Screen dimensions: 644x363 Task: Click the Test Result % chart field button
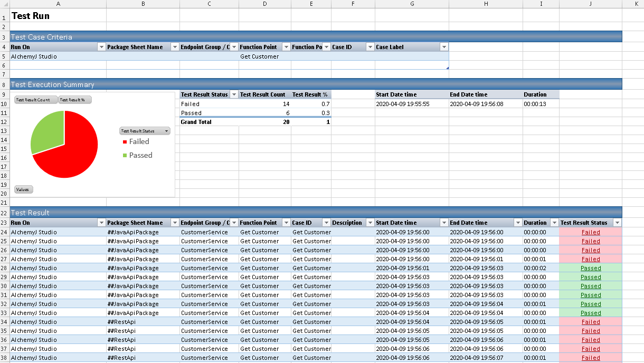75,100
